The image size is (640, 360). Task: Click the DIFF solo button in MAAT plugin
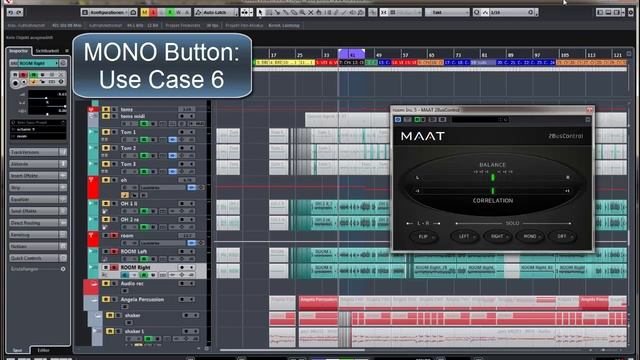pos(562,236)
